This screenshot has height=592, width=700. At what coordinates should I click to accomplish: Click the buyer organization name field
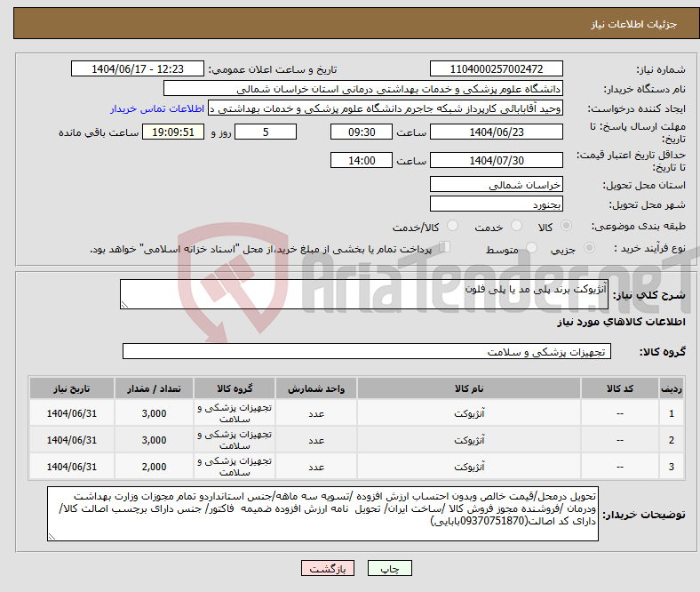[363, 89]
